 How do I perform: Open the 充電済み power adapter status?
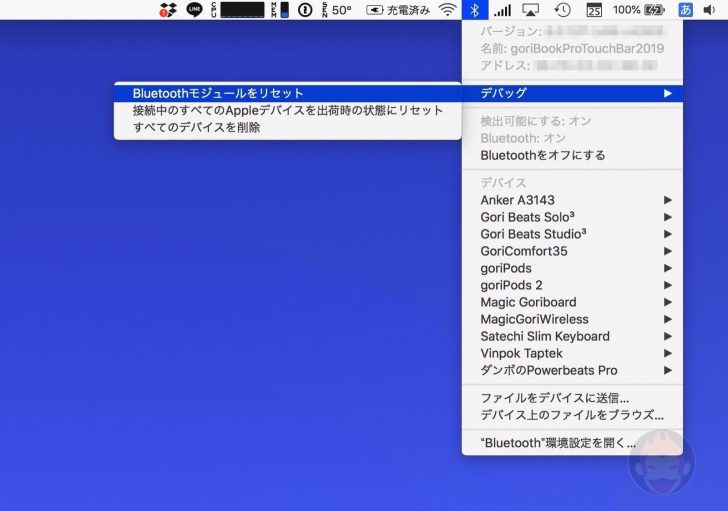[x=398, y=10]
